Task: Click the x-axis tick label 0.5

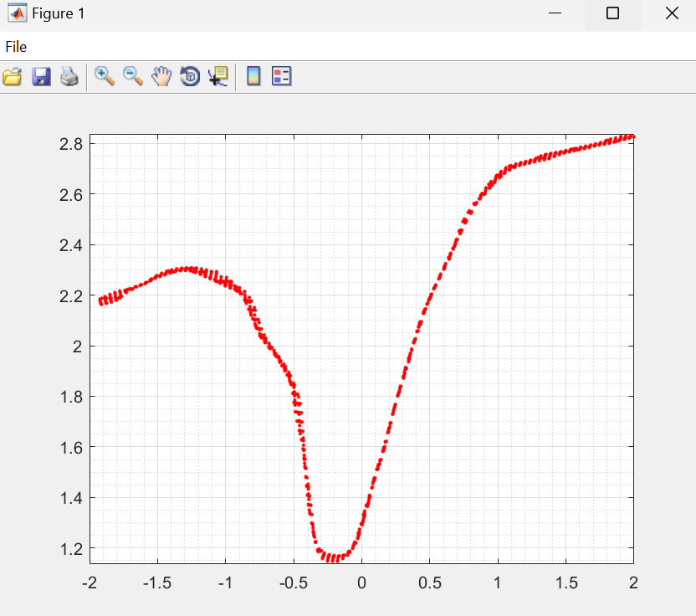Action: click(x=429, y=582)
